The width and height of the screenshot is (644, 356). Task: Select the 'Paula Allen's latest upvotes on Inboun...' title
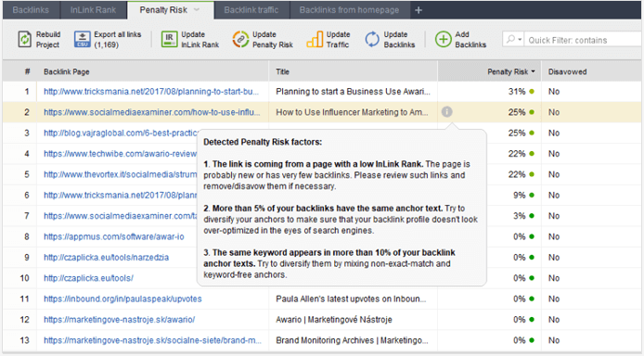tap(351, 299)
